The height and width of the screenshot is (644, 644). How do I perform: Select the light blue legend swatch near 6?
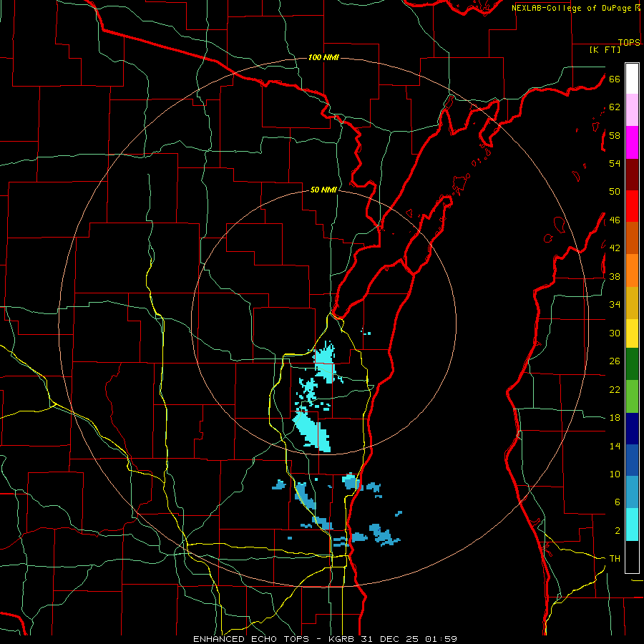632,492
